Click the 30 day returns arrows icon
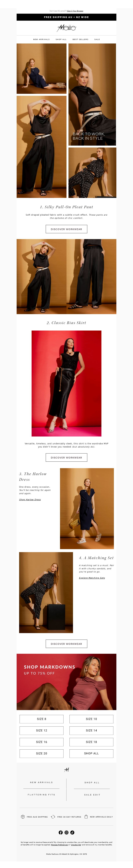Viewport: 133px width, 868px height. click(x=53, y=817)
